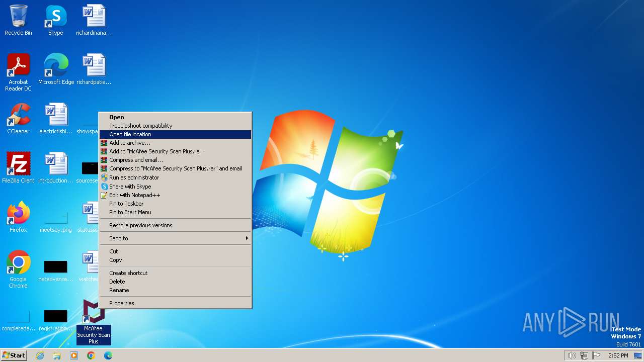Screen dimensions: 644x362
Task: Choose Rename in the context menu
Action: [x=175, y=290]
